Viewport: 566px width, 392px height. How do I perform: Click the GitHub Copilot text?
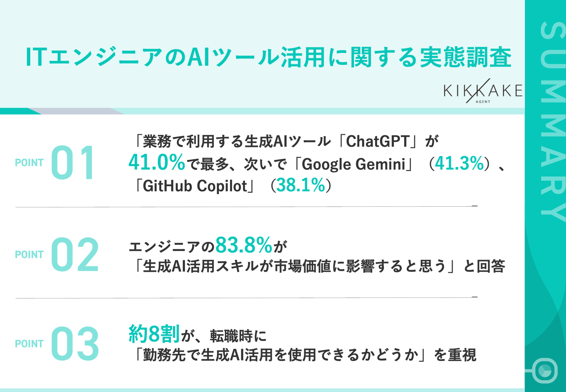coord(195,186)
